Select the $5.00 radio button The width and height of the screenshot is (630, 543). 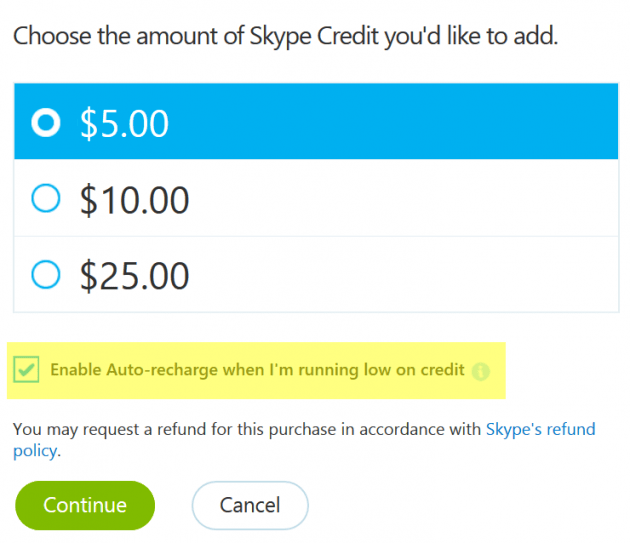click(46, 122)
